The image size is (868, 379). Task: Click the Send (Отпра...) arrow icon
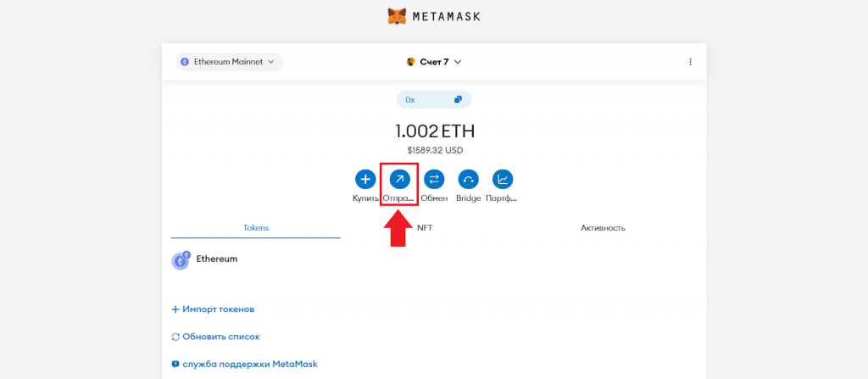point(400,179)
